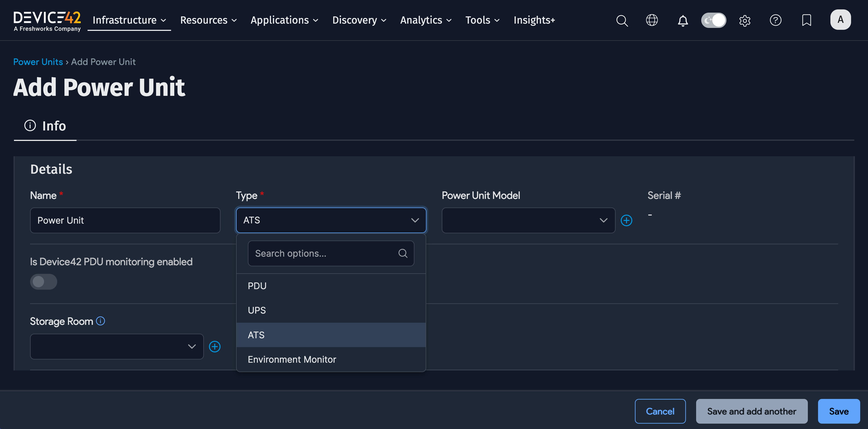Click the Search options field
The height and width of the screenshot is (429, 868).
coord(331,253)
